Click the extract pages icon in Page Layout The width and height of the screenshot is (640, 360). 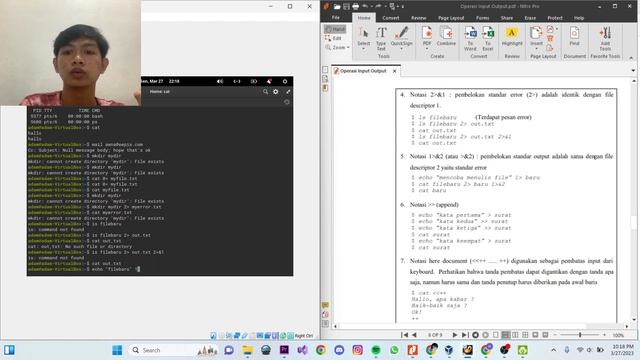(x=550, y=48)
